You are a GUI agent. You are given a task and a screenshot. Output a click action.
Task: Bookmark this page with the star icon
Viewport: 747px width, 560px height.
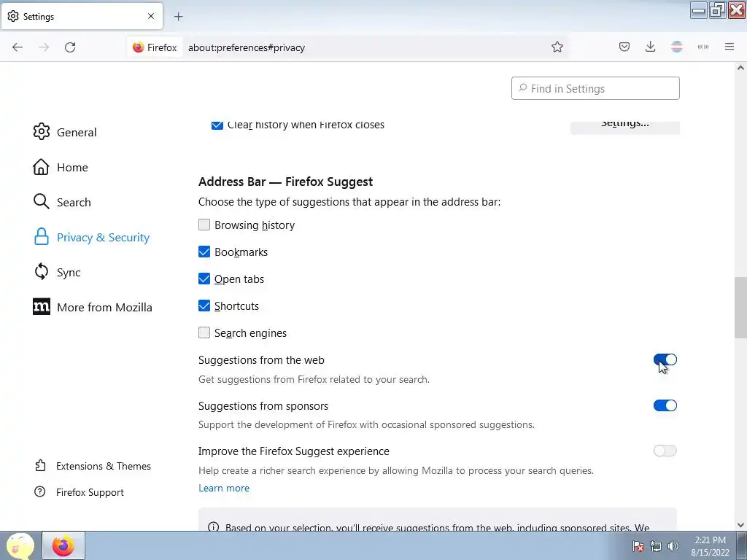[557, 47]
